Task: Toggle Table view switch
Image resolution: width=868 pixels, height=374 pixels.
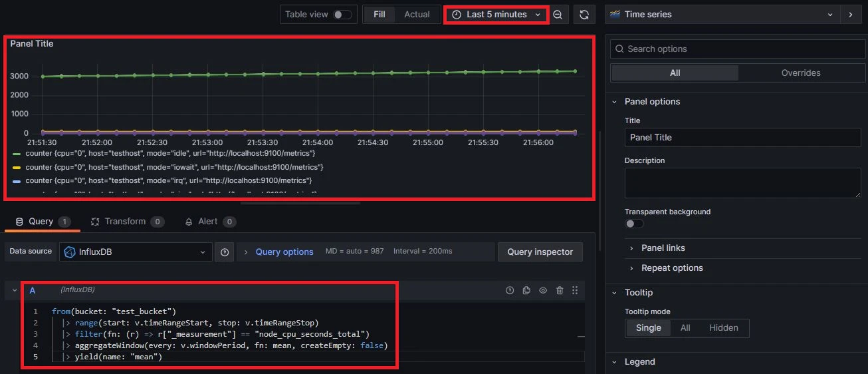Action: click(342, 15)
